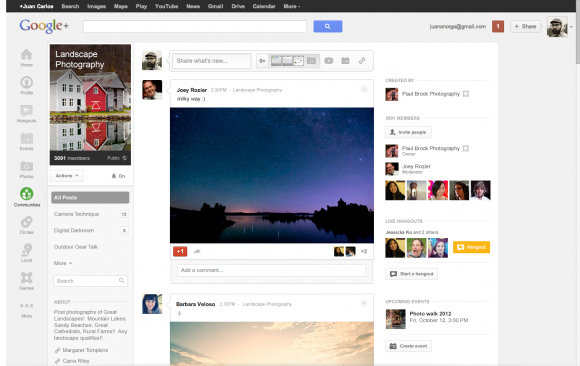580x366 pixels.
Task: Toggle the red +1 on Joey's post
Action: click(x=180, y=252)
